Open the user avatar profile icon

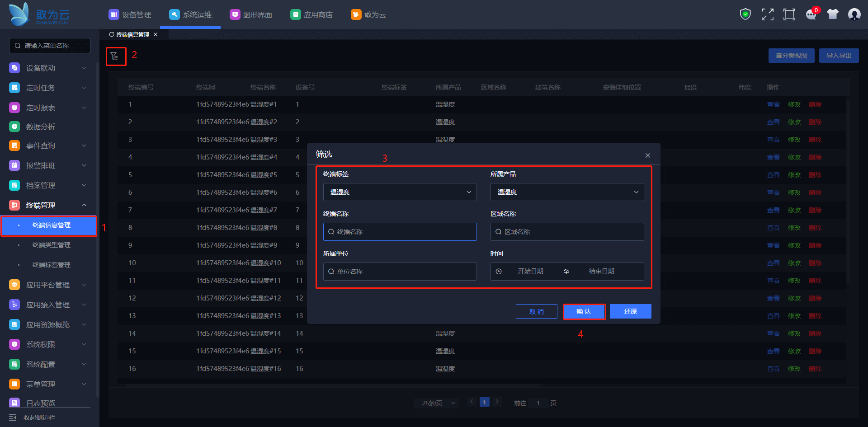pyautogui.click(x=854, y=14)
